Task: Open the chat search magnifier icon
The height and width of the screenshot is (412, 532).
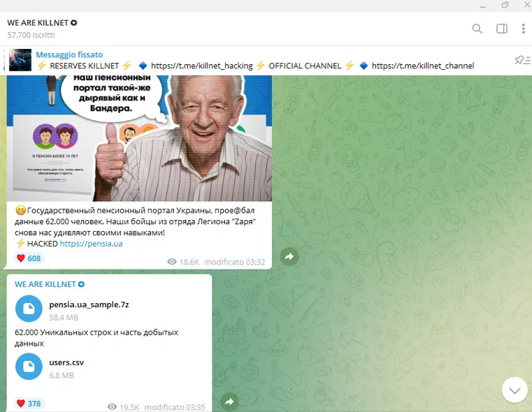Action: pyautogui.click(x=477, y=29)
